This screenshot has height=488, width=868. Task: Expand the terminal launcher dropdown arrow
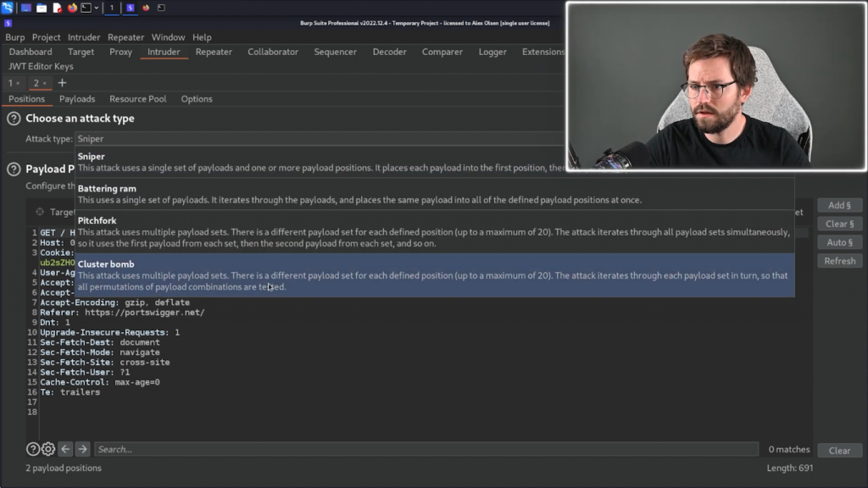97,8
